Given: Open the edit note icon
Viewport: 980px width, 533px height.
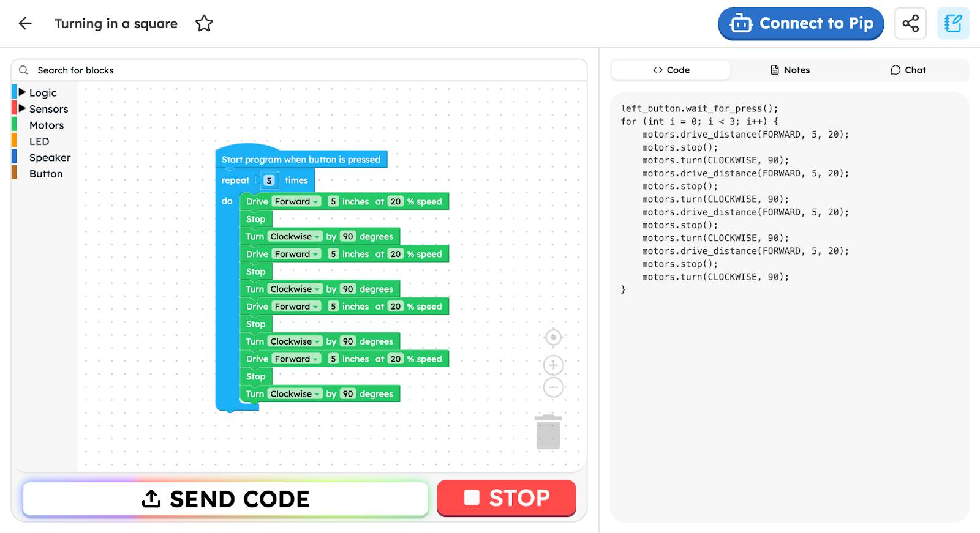Looking at the screenshot, I should pyautogui.click(x=952, y=24).
